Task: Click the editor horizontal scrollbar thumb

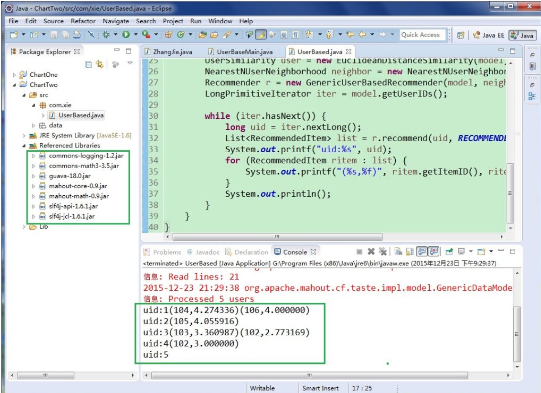Action: pyautogui.click(x=277, y=237)
